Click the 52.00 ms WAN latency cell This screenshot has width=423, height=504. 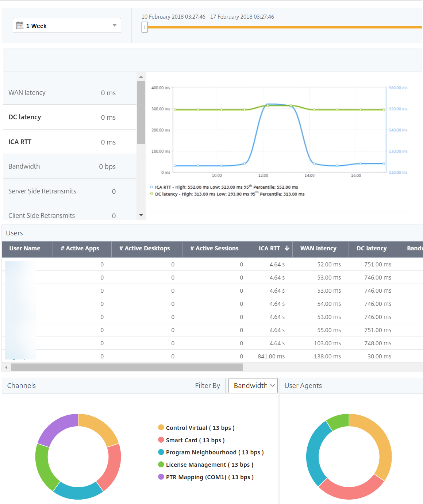pyautogui.click(x=329, y=264)
